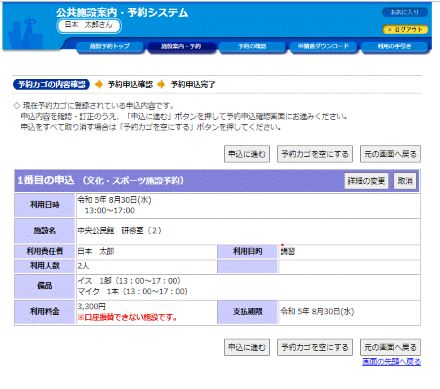Empty the cart with the upper 予約カゴを空にする button
The width and height of the screenshot is (440, 389).
(x=315, y=154)
